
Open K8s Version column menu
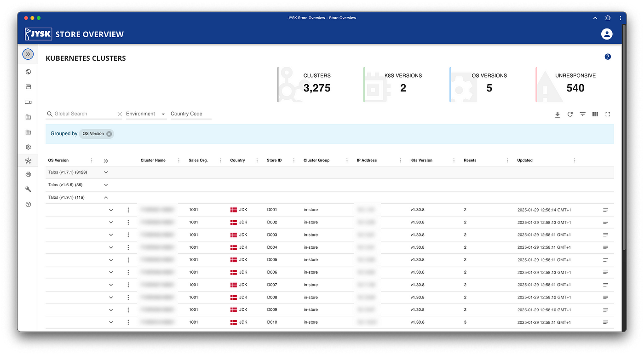coord(454,160)
